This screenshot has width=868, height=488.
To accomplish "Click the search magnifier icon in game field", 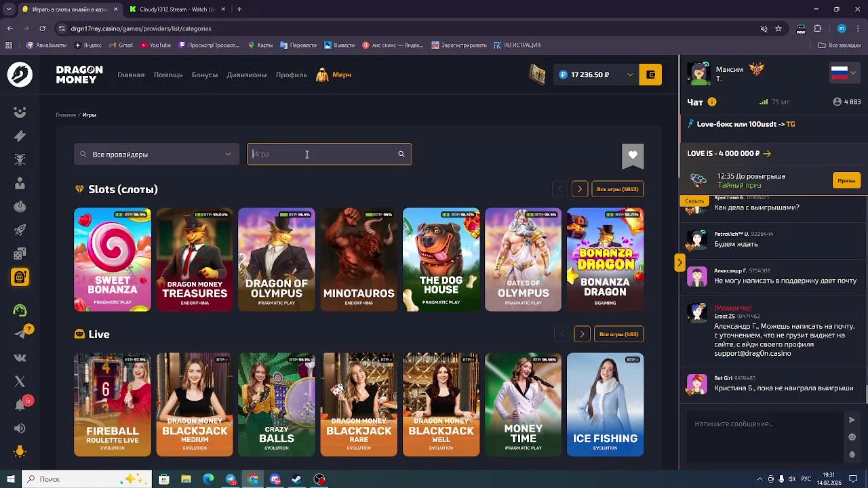I will click(401, 155).
